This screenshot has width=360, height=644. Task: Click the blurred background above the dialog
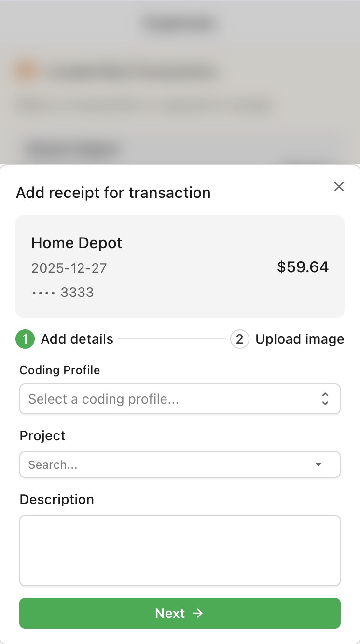(x=180, y=82)
